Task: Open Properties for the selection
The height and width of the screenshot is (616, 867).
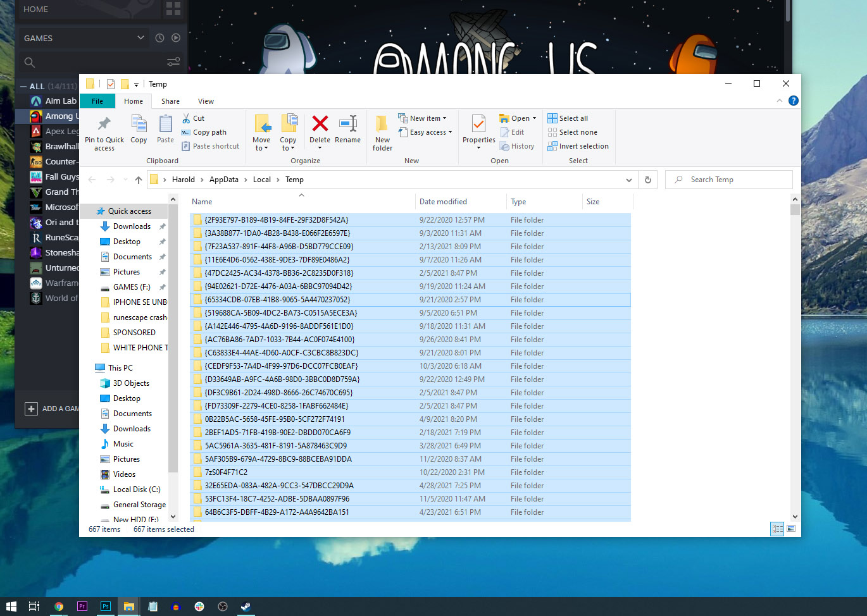Action: (x=478, y=131)
